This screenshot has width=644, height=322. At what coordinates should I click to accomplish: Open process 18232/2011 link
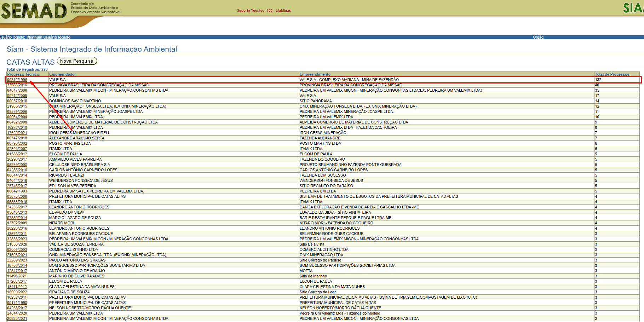[17, 298]
